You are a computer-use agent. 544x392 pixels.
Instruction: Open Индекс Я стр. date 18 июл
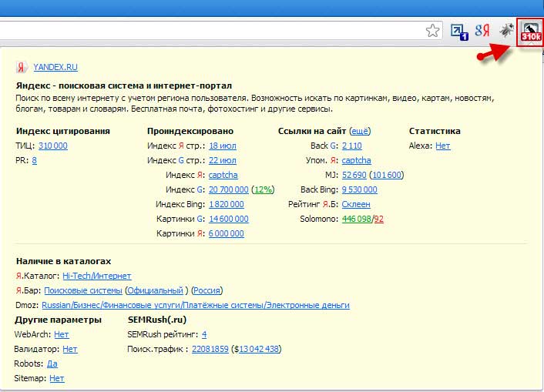223,146
